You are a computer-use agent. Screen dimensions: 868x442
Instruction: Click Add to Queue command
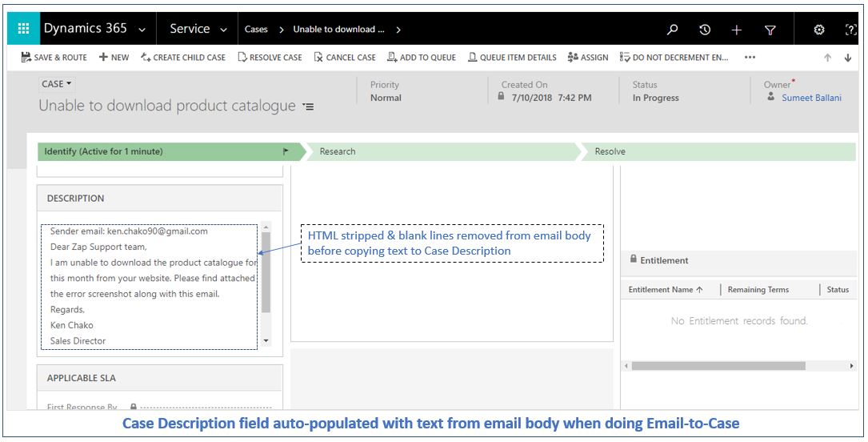pos(422,58)
